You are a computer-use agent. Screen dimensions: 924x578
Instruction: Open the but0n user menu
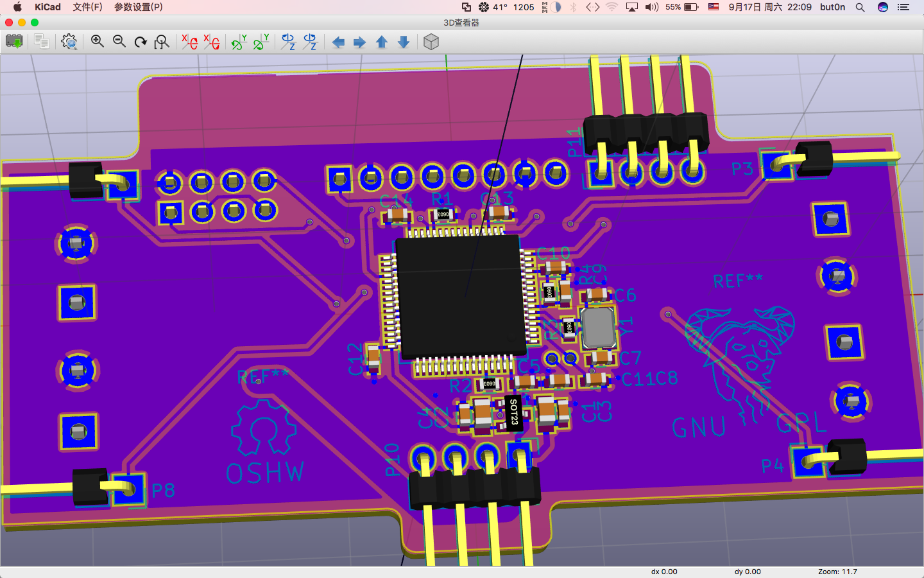pos(833,7)
